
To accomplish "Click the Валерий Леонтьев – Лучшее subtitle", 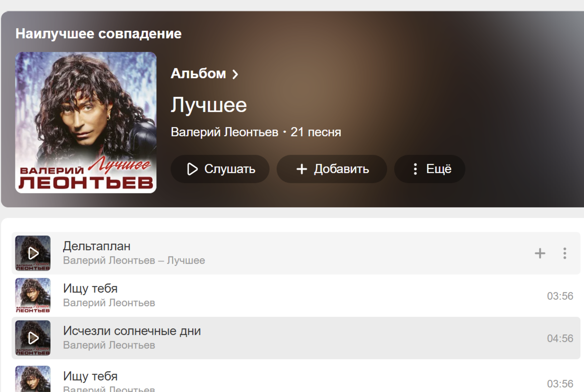I will (134, 260).
